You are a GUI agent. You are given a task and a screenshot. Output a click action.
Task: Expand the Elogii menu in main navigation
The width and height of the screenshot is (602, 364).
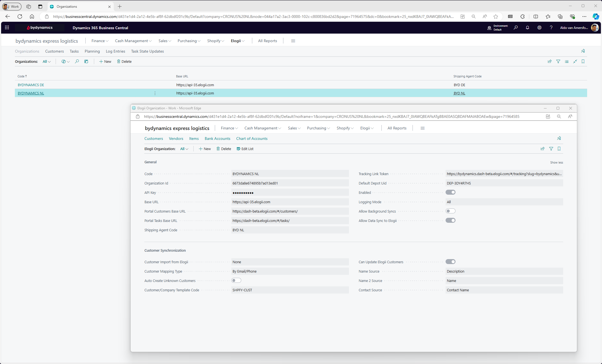pos(237,41)
